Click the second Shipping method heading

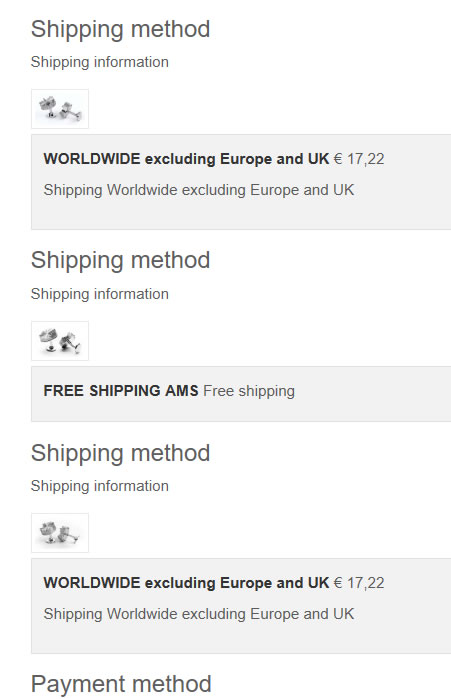120,260
